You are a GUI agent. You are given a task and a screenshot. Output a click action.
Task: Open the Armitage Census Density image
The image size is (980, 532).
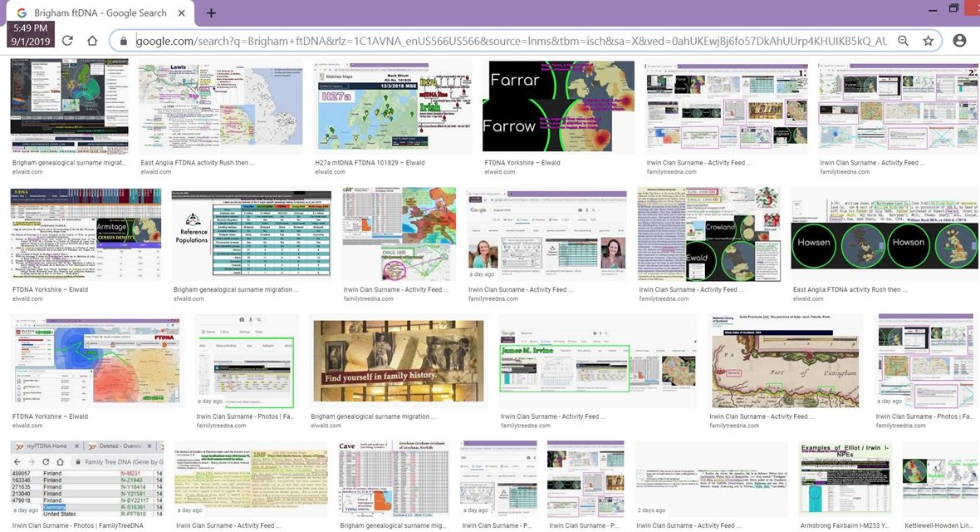tap(86, 235)
